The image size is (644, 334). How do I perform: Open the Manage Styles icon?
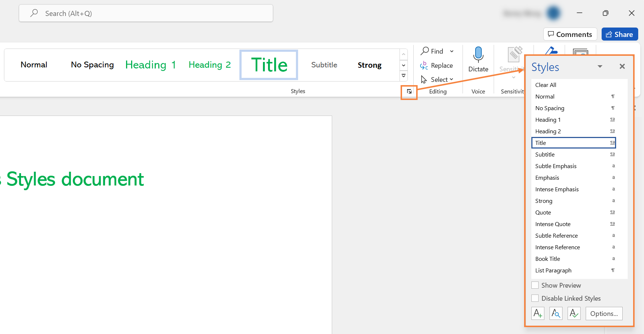574,313
